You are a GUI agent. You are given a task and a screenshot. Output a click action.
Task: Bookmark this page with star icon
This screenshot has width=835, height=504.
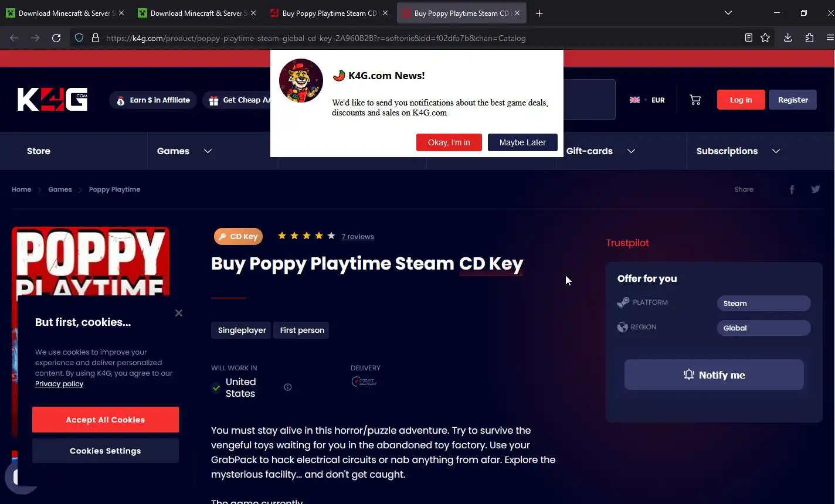click(x=765, y=38)
